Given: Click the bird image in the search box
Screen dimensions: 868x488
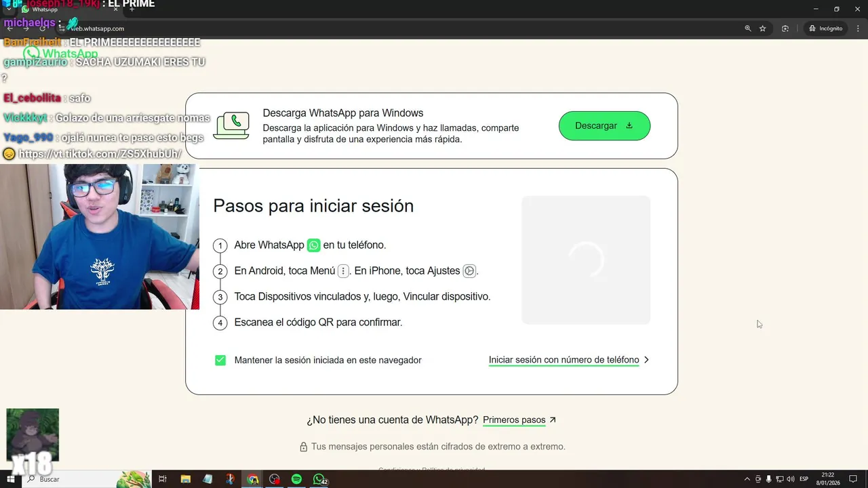Looking at the screenshot, I should pos(134,479).
